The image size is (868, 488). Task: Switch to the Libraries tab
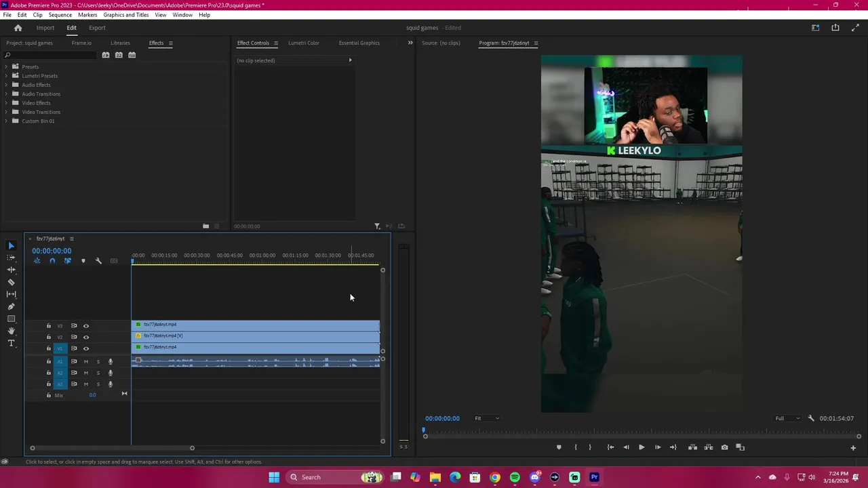[120, 43]
